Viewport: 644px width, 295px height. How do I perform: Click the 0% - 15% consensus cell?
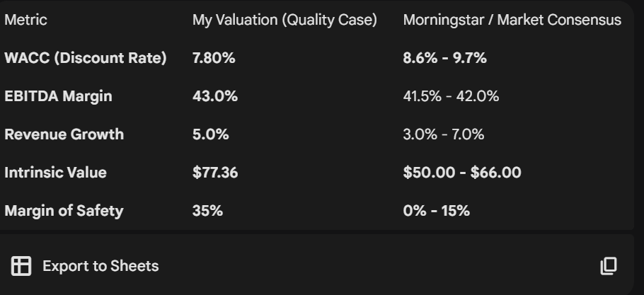pyautogui.click(x=436, y=211)
